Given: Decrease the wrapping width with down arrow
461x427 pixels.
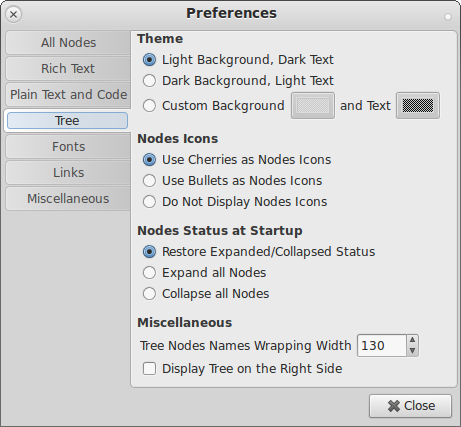Looking at the screenshot, I should (x=412, y=351).
